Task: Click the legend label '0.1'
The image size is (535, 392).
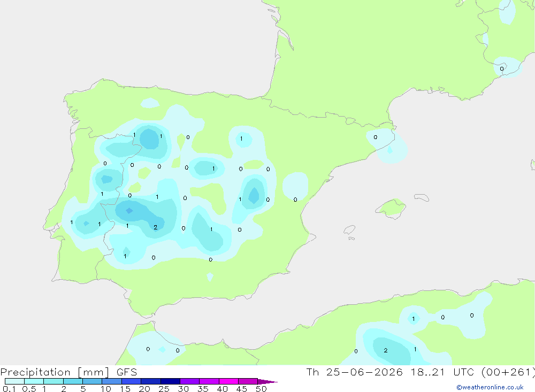Action: click(x=9, y=389)
